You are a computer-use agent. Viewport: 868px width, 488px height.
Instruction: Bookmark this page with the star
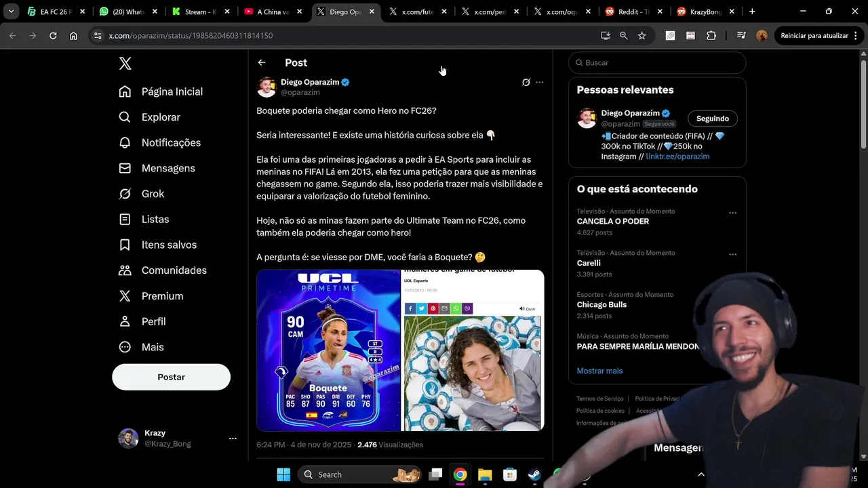(x=642, y=35)
